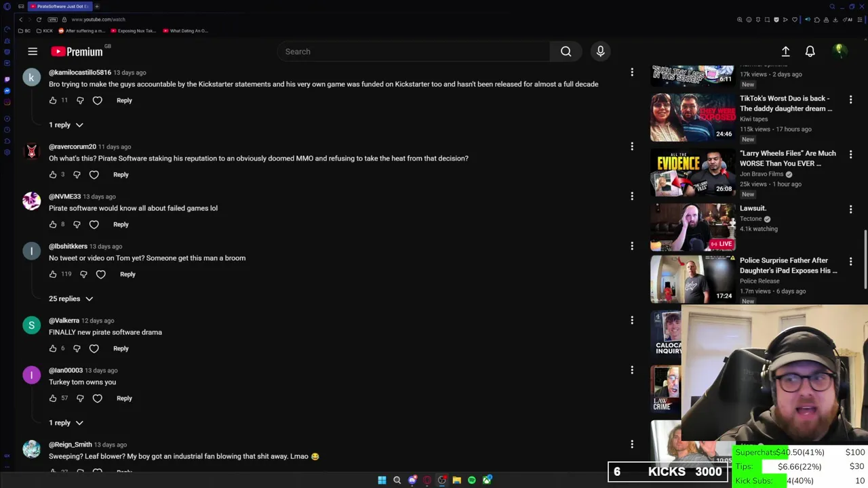Image resolution: width=868 pixels, height=488 pixels.
Task: Open the BC bookmarks folder
Action: point(24,30)
